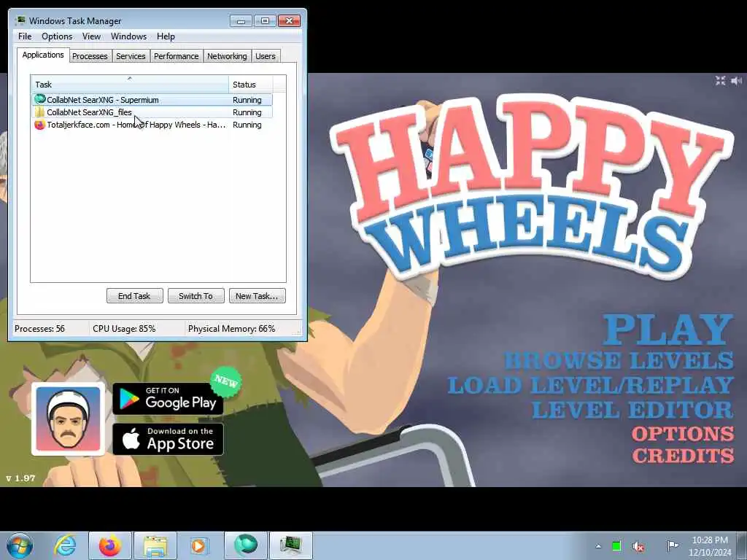Select the Supermium task row icon
747x560 pixels.
pyautogui.click(x=40, y=99)
